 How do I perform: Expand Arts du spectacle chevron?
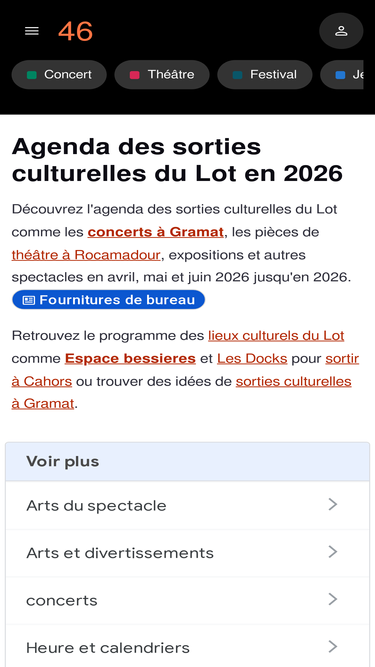pyautogui.click(x=332, y=505)
